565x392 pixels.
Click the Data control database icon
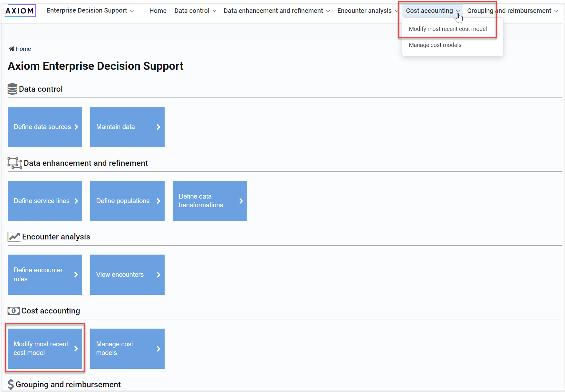coord(13,89)
